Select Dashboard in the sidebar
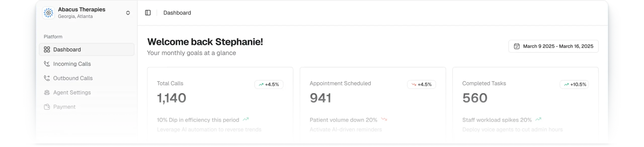 click(87, 50)
